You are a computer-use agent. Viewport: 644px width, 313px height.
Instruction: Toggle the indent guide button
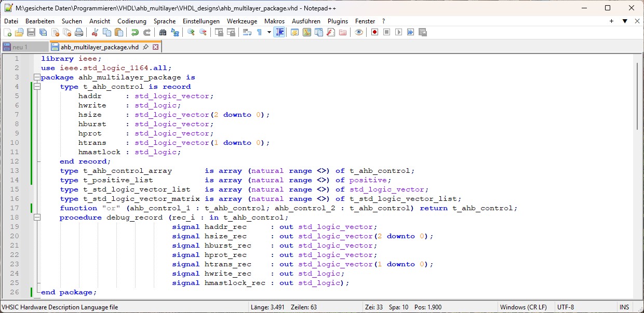pos(280,32)
